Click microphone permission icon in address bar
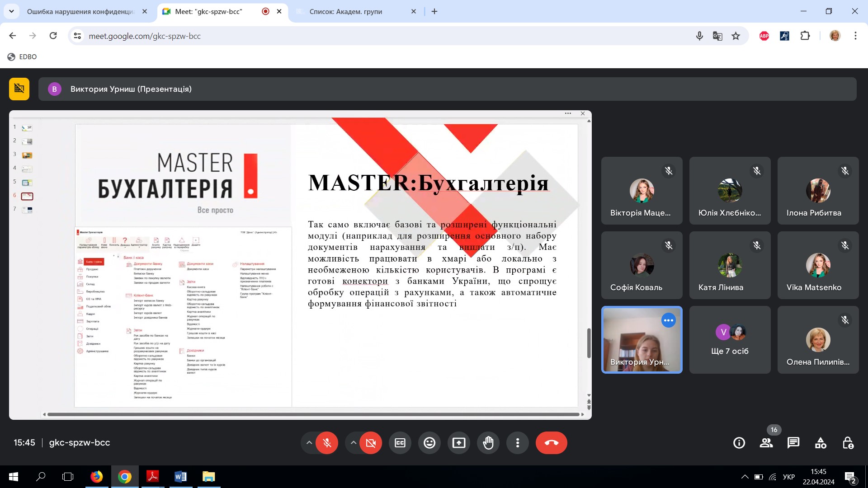Viewport: 868px width, 488px height. 699,36
